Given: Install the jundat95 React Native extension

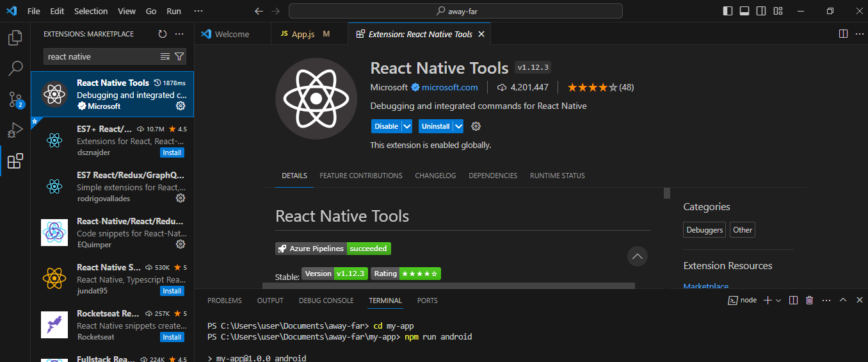Looking at the screenshot, I should pos(172,291).
